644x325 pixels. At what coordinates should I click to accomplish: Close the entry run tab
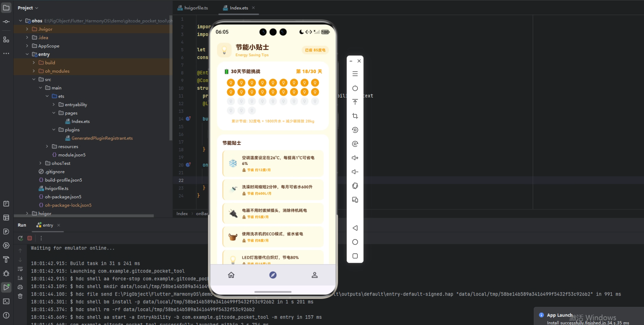(59, 225)
